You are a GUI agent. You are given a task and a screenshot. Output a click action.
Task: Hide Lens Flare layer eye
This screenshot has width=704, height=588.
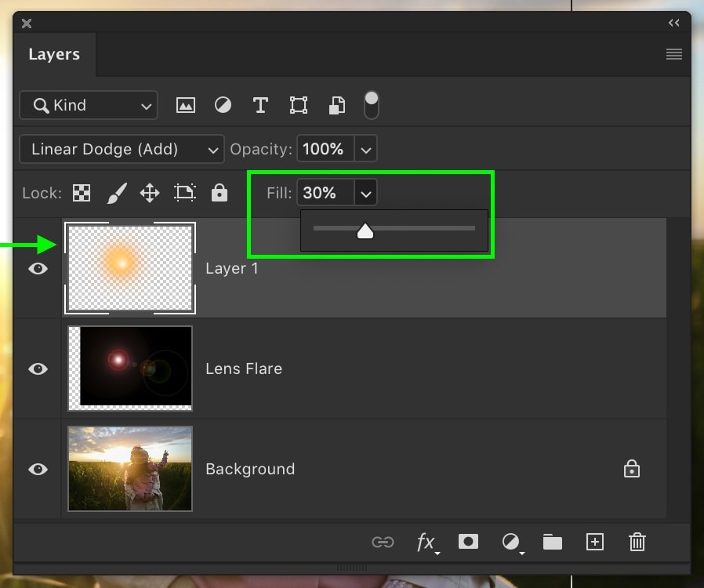pyautogui.click(x=38, y=369)
